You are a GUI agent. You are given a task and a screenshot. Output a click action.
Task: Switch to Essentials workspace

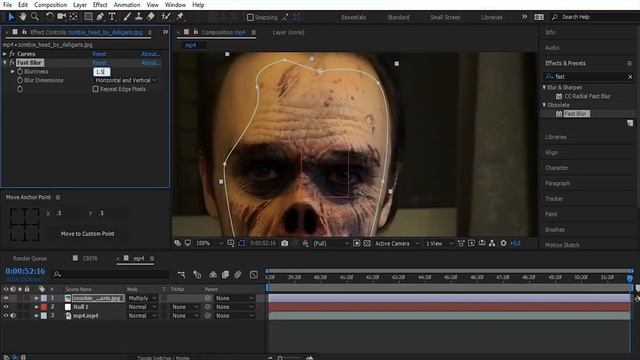[353, 17]
